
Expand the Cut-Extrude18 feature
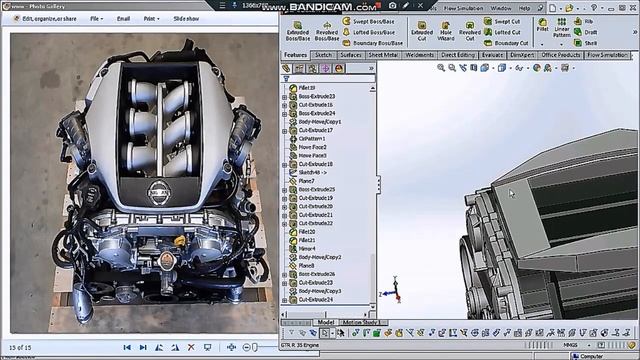point(284,164)
